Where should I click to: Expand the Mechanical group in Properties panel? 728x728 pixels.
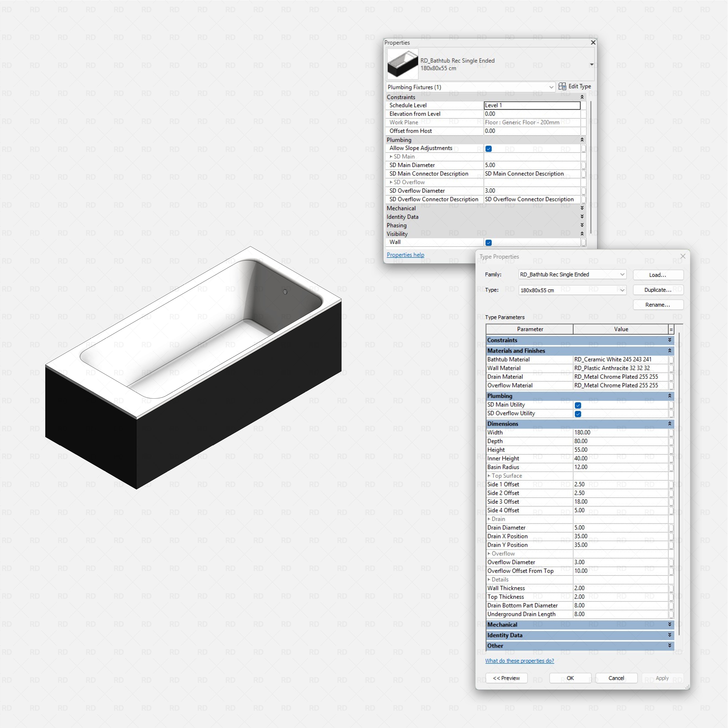[x=582, y=208]
